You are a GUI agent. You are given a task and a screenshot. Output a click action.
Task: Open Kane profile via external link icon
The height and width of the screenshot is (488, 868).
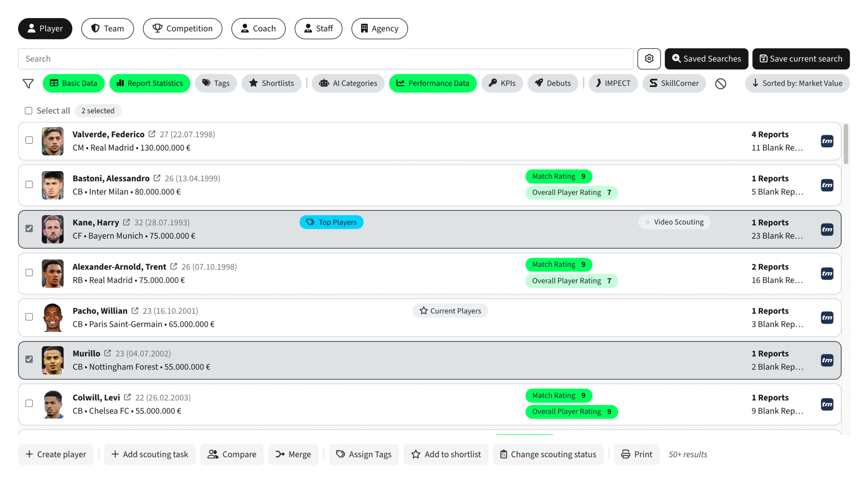point(126,222)
